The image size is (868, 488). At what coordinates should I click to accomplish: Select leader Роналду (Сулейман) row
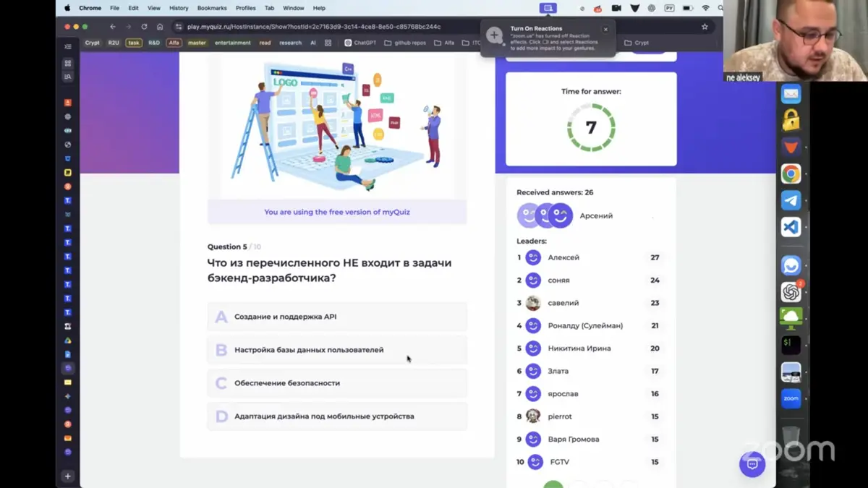591,325
